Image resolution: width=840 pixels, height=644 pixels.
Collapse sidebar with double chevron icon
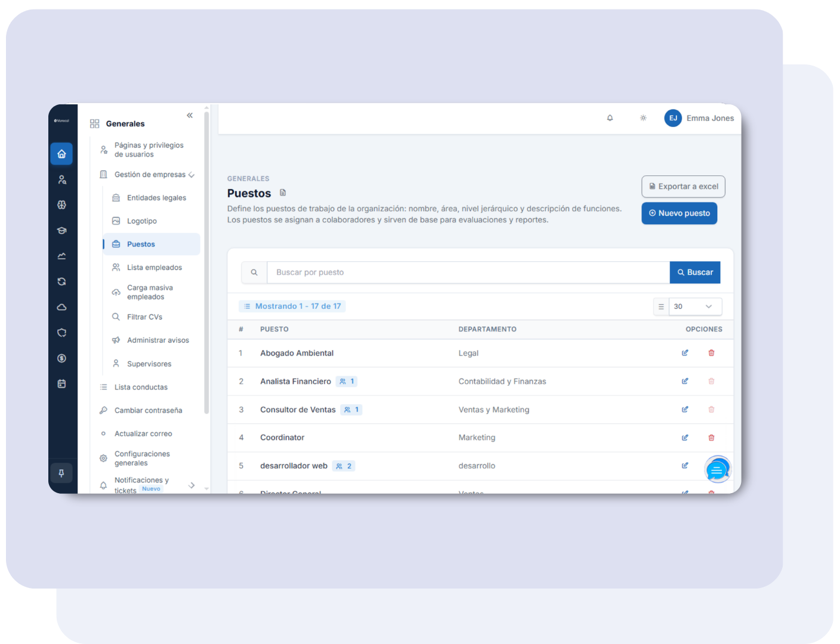[190, 116]
